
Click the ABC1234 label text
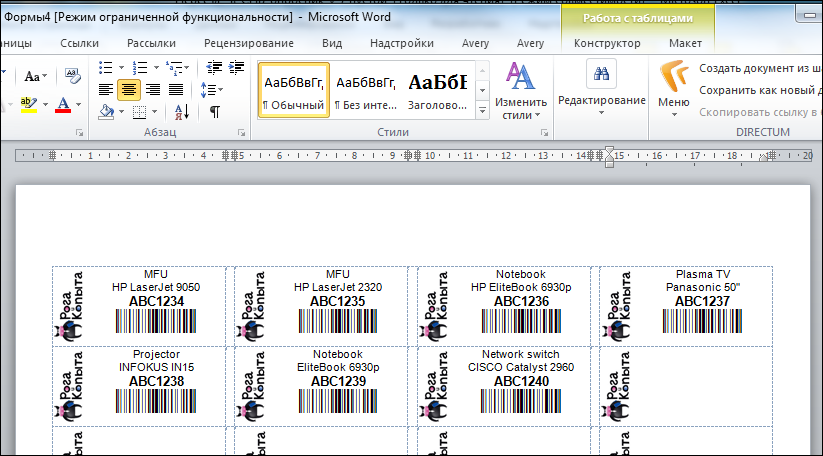click(x=156, y=302)
